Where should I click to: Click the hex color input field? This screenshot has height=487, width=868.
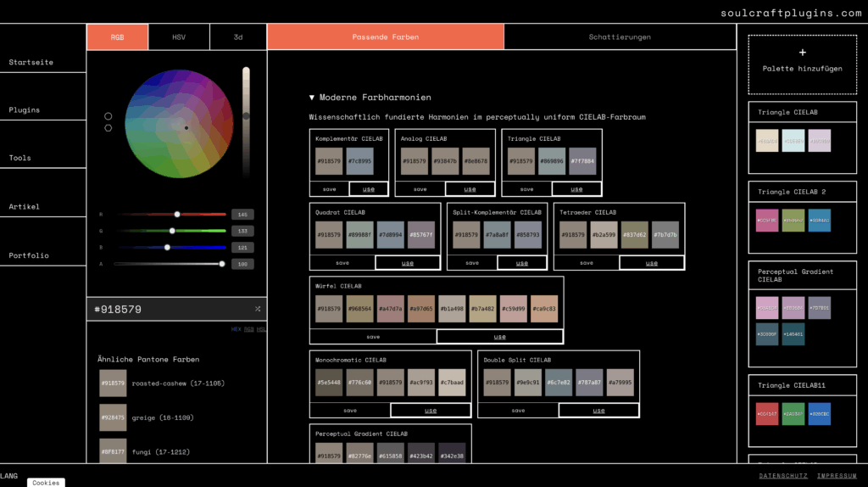click(x=170, y=310)
